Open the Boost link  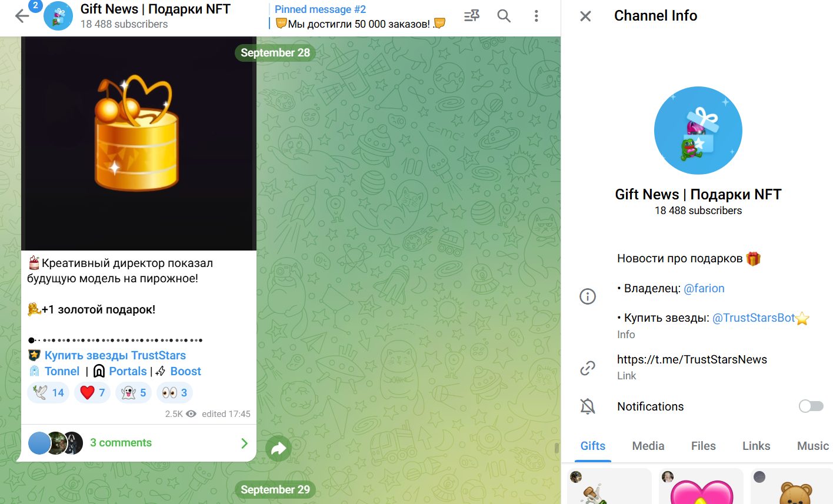tap(185, 371)
